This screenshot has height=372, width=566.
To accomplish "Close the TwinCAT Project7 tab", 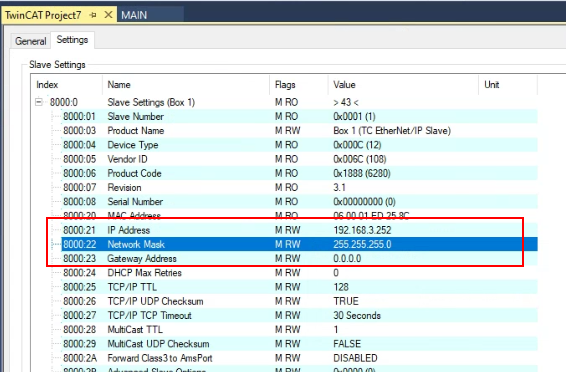I will [x=108, y=15].
